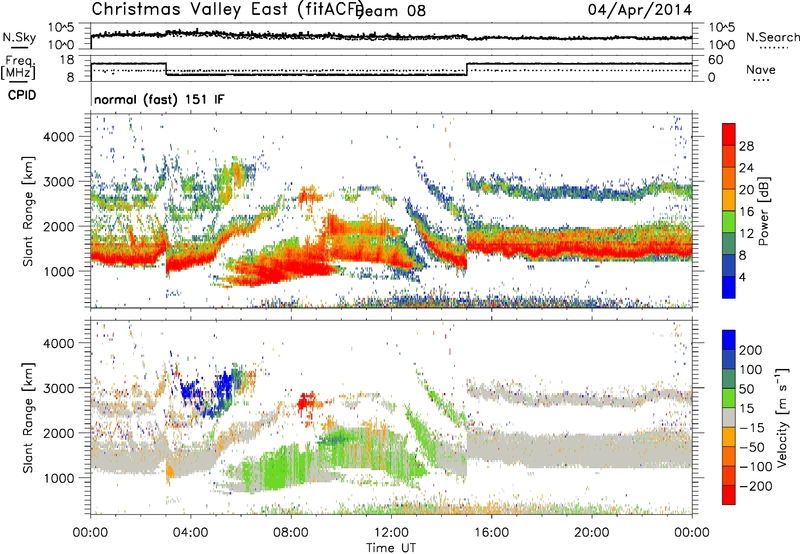
Task: Click the '20:00' time tick label
Action: click(x=591, y=533)
